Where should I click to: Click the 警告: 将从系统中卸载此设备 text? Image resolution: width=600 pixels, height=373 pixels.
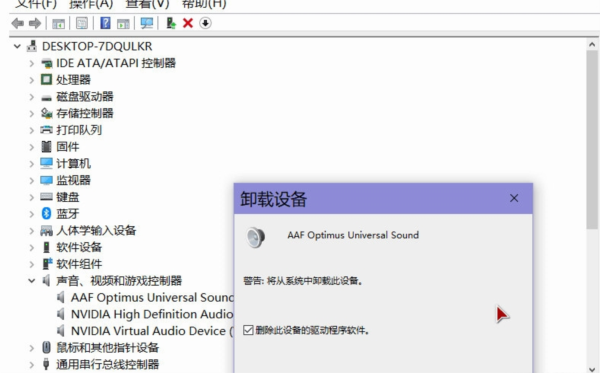(303, 281)
